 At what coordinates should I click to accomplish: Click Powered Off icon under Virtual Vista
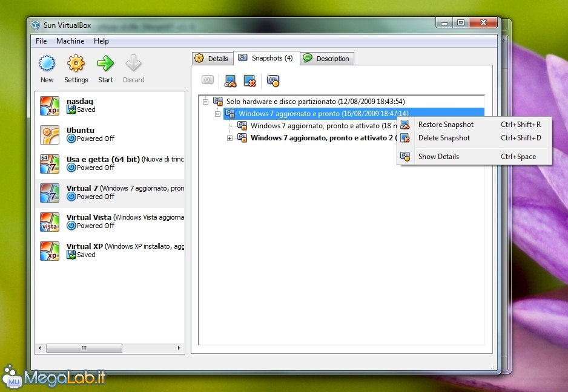pos(71,226)
